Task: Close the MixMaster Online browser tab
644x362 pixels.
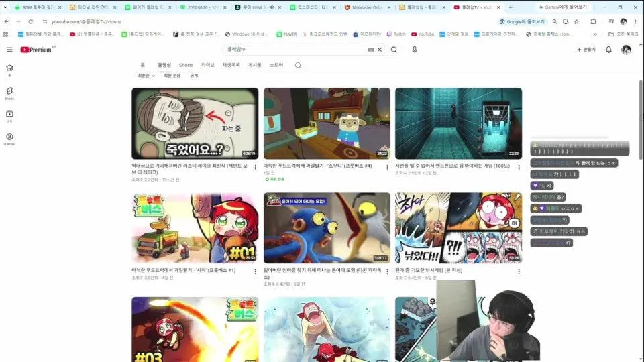Action: tap(389, 7)
